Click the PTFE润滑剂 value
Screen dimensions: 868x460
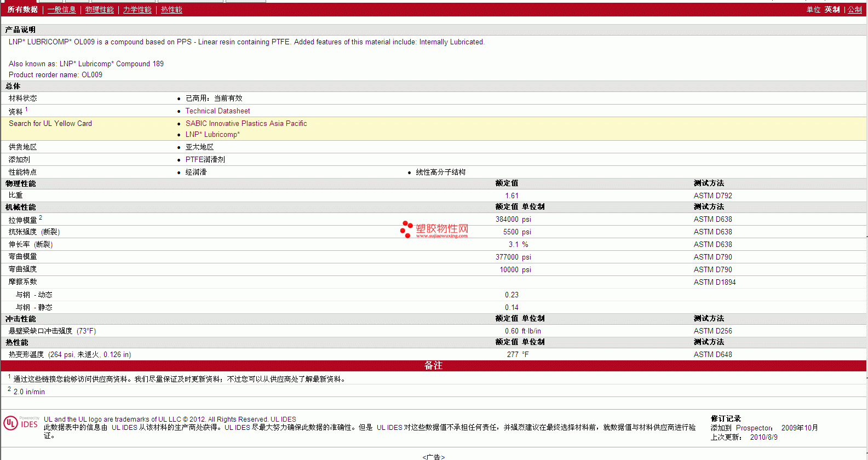(205, 160)
